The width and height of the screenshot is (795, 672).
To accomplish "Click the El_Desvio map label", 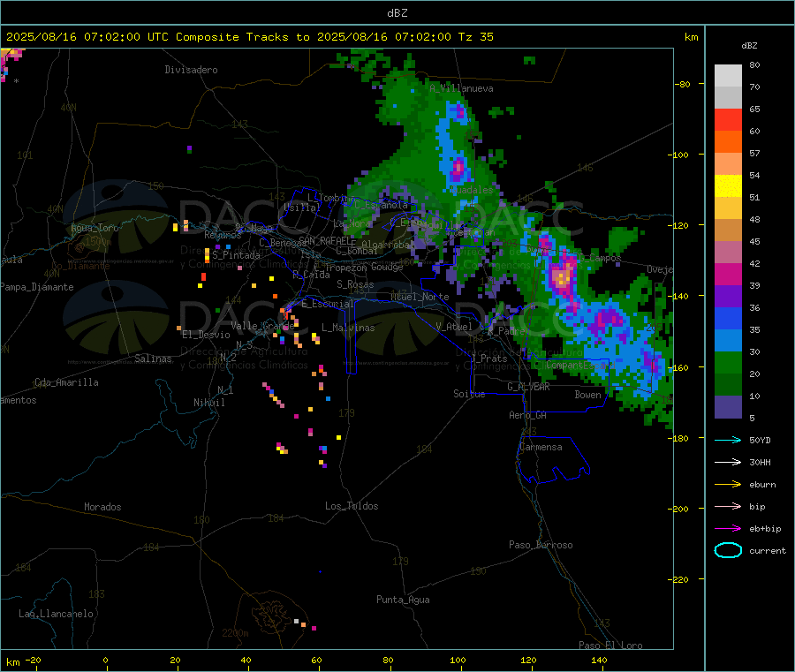I will [206, 335].
